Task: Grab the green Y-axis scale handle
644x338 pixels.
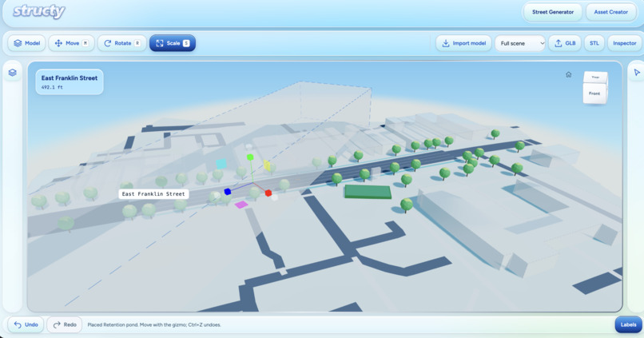Action: [x=250, y=157]
